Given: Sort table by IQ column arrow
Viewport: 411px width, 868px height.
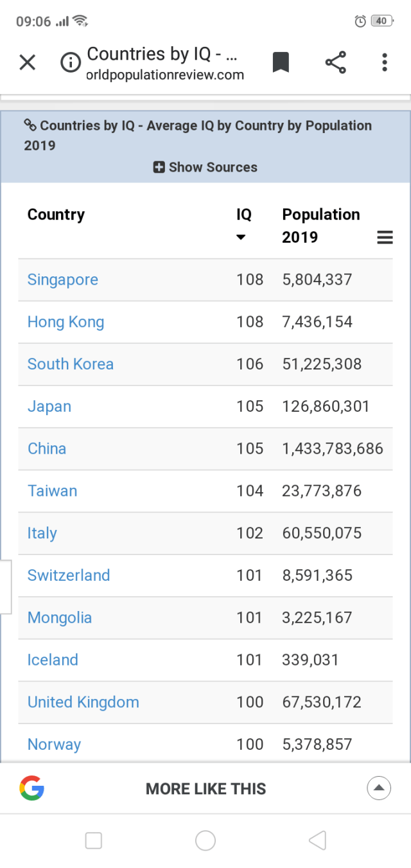Looking at the screenshot, I should tap(241, 237).
